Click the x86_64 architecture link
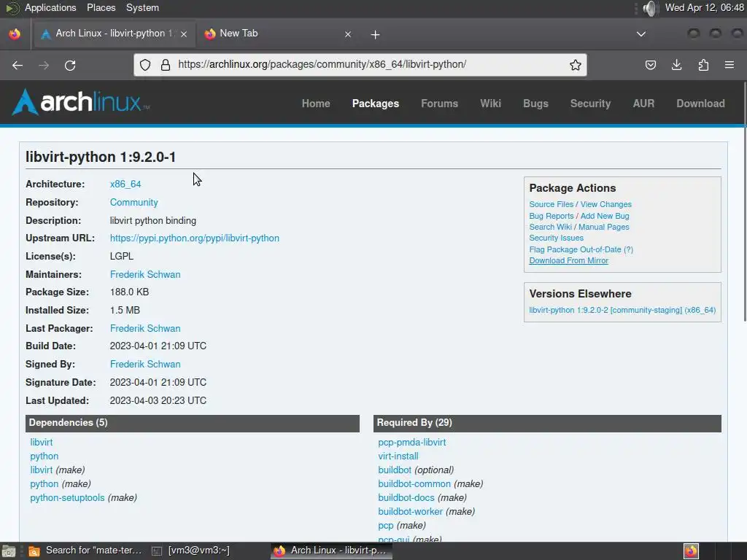This screenshot has width=747, height=560. coord(125,184)
